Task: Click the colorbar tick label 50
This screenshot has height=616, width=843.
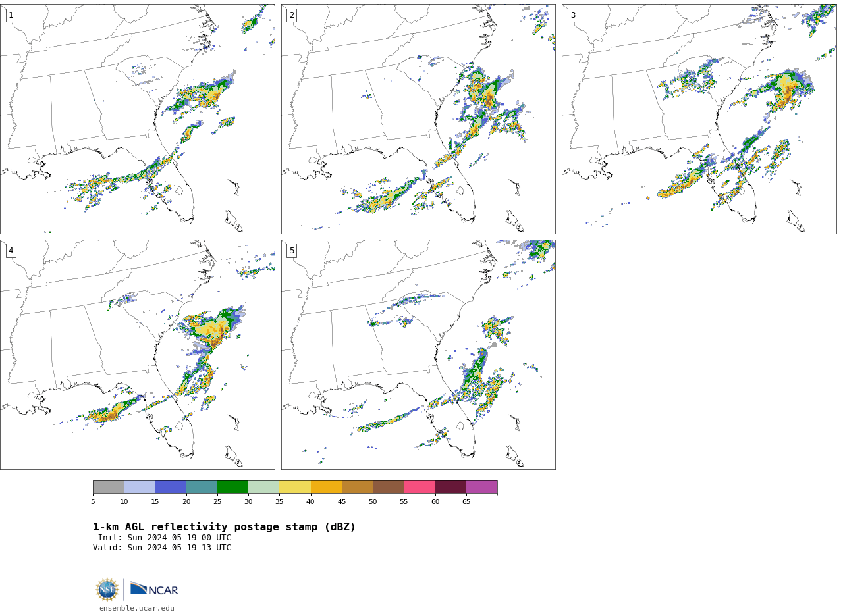Action: [373, 502]
